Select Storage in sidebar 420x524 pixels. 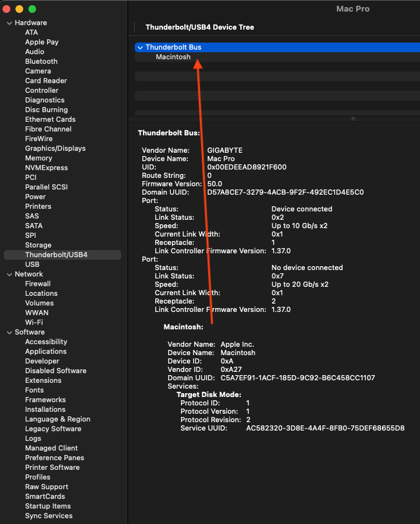pos(38,246)
